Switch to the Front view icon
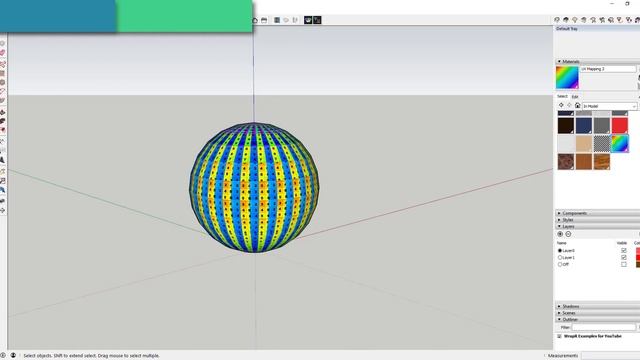This screenshot has width=640, height=360. point(277,20)
